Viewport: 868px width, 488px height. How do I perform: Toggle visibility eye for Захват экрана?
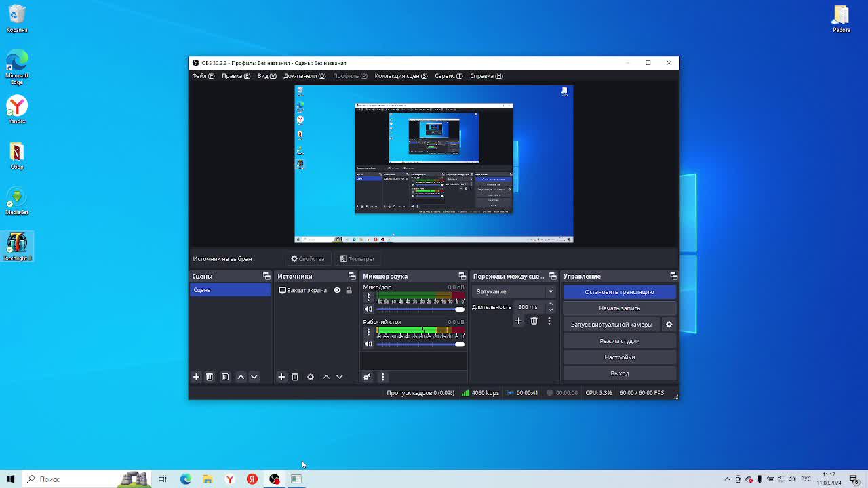click(x=337, y=290)
